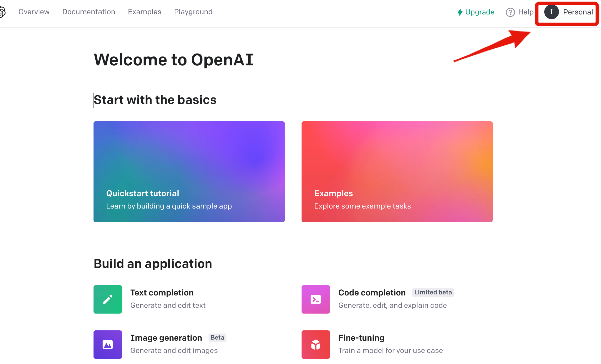Navigate to the Overview menu item
The image size is (601, 364).
coord(34,12)
